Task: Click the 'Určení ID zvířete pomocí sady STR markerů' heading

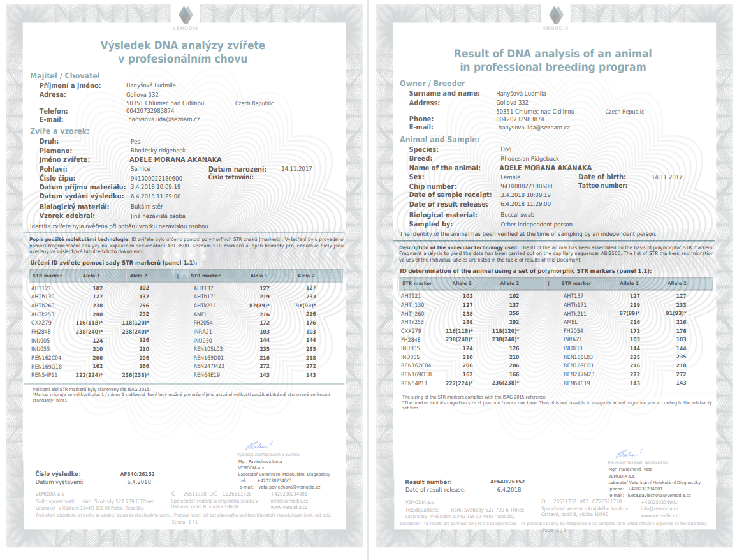Action: [113, 263]
